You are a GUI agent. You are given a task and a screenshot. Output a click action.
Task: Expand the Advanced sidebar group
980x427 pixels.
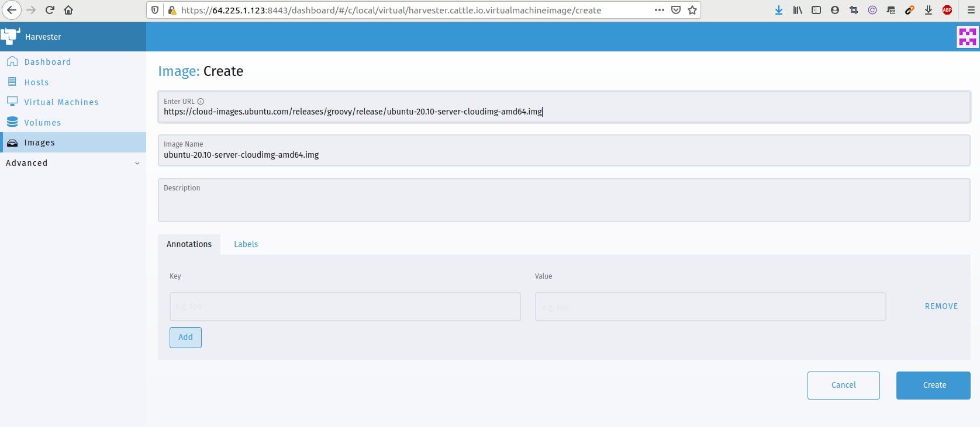click(x=73, y=163)
